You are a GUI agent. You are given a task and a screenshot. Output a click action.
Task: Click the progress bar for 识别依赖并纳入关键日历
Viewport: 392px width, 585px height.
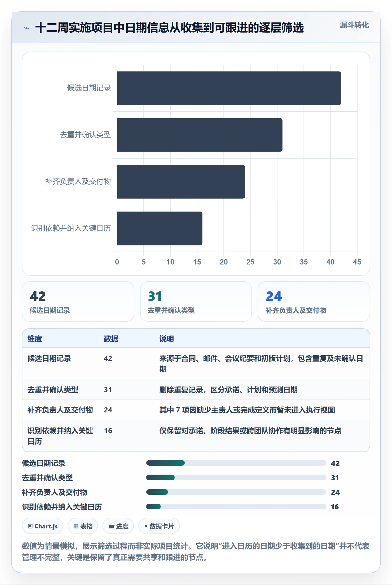(236, 507)
